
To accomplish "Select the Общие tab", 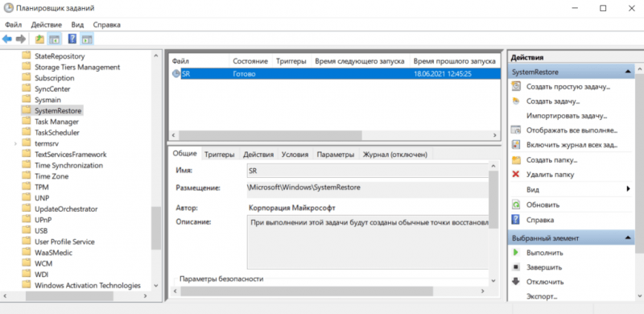I will (x=185, y=153).
